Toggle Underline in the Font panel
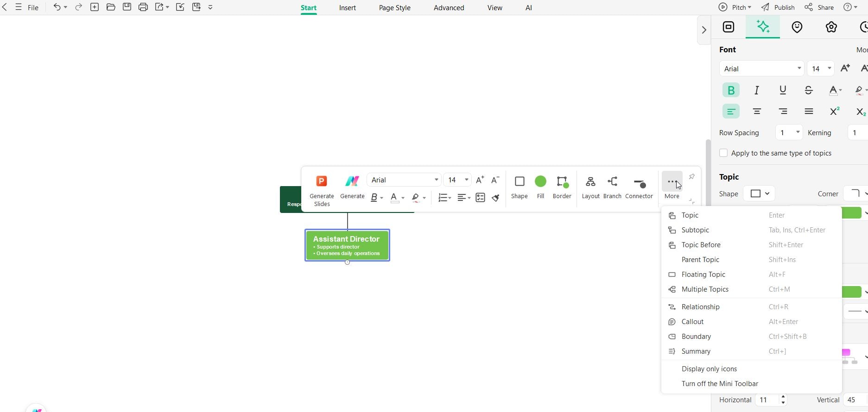This screenshot has height=412, width=868. pyautogui.click(x=783, y=90)
